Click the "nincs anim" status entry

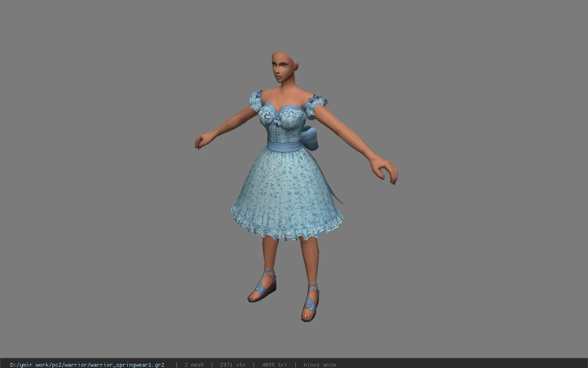coord(319,365)
